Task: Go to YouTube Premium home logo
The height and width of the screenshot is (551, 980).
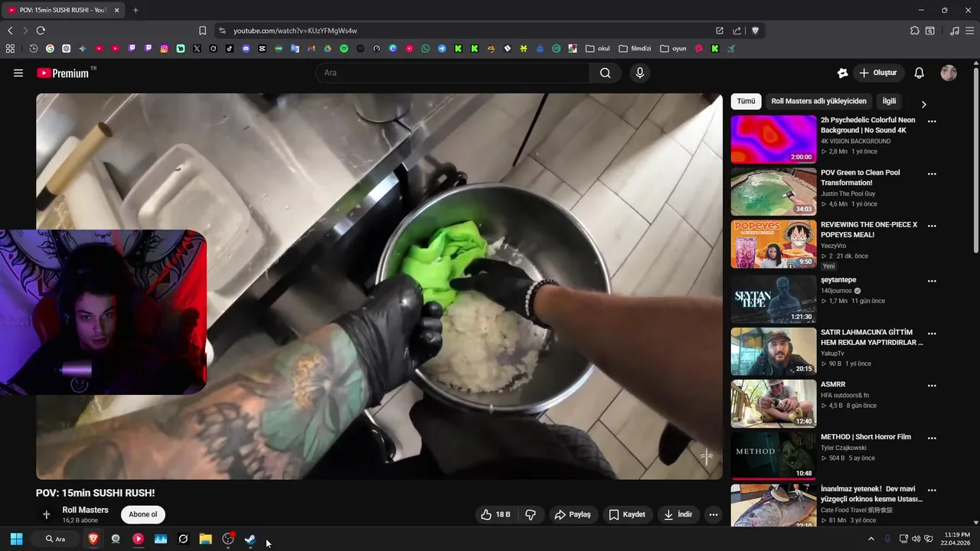Action: (63, 73)
